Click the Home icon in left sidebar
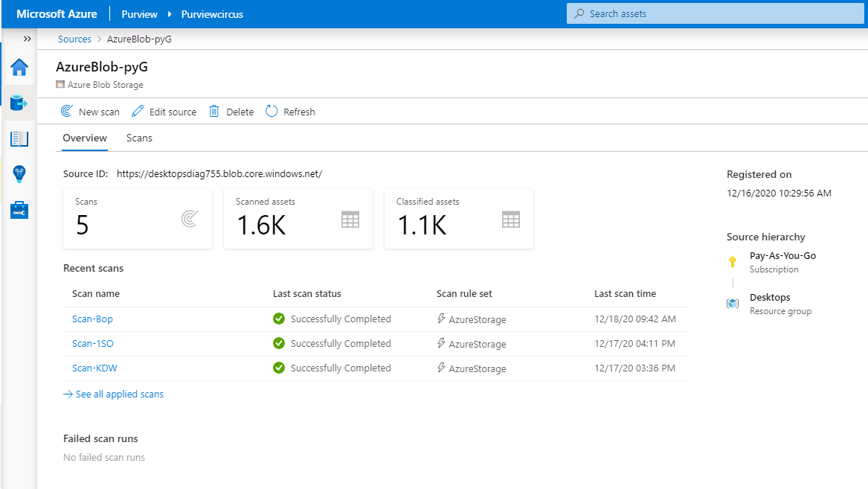 19,68
